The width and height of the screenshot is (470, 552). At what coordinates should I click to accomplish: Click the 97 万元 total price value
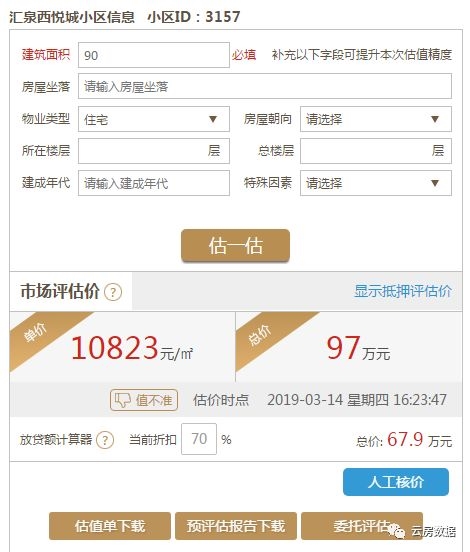(x=358, y=348)
